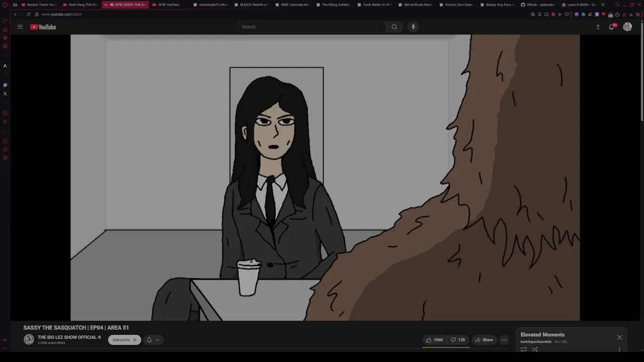Toggle playlist loop in Elevated Moments
The width and height of the screenshot is (644, 362).
(524, 349)
